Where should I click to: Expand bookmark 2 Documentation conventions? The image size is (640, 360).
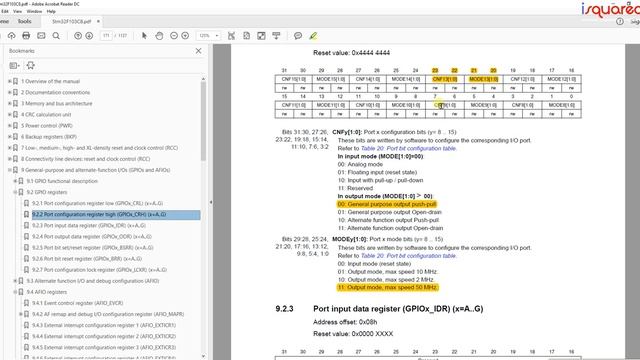[x=9, y=92]
